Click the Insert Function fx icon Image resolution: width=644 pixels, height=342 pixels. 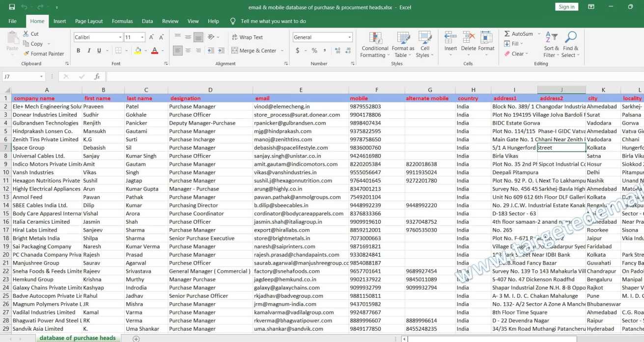97,77
